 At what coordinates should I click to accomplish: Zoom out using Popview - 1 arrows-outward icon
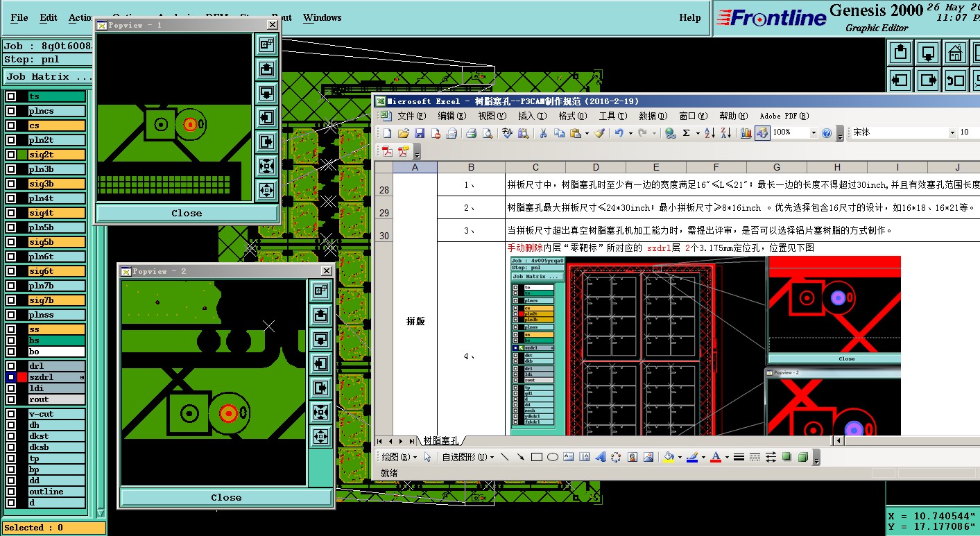pyautogui.click(x=266, y=189)
